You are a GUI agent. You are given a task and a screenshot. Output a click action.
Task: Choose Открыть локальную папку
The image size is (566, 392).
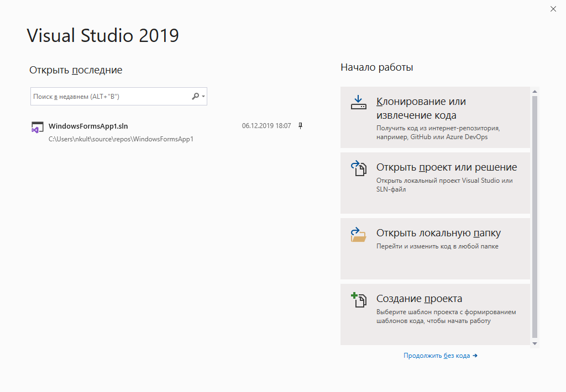tap(436, 248)
